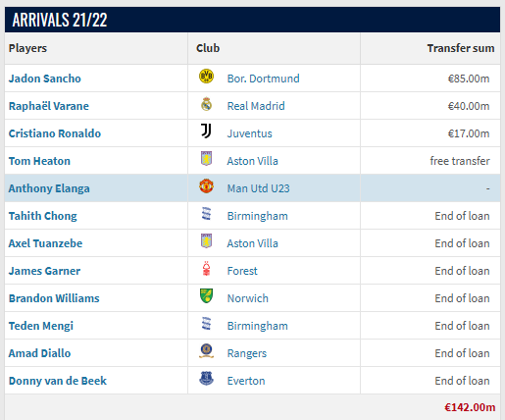
Task: Click the Bor. Dortmund club name
Action: tap(263, 79)
